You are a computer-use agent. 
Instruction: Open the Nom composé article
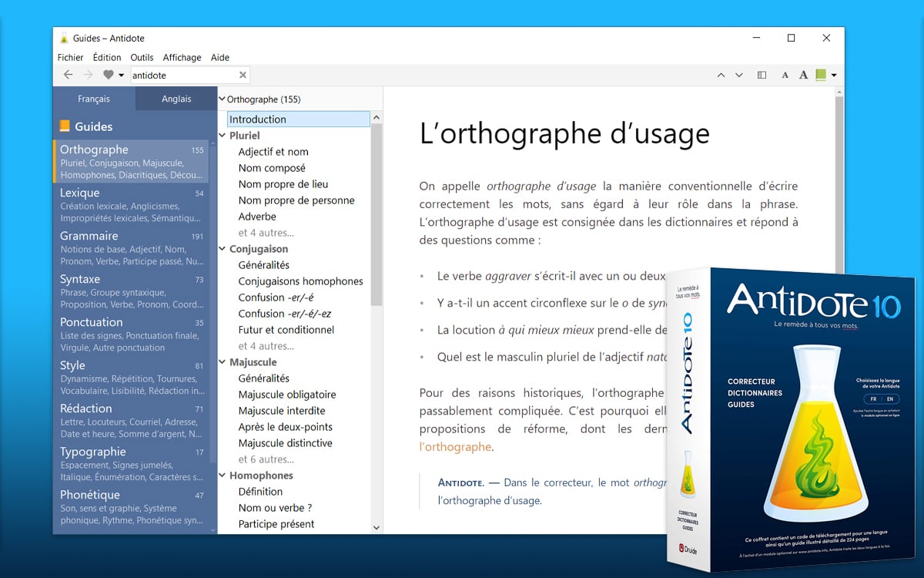click(x=272, y=168)
